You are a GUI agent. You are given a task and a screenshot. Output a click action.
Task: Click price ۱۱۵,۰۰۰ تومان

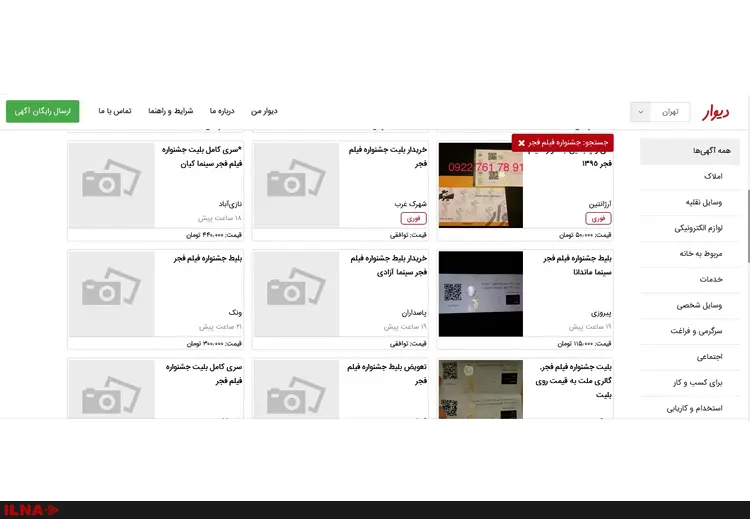pos(584,343)
